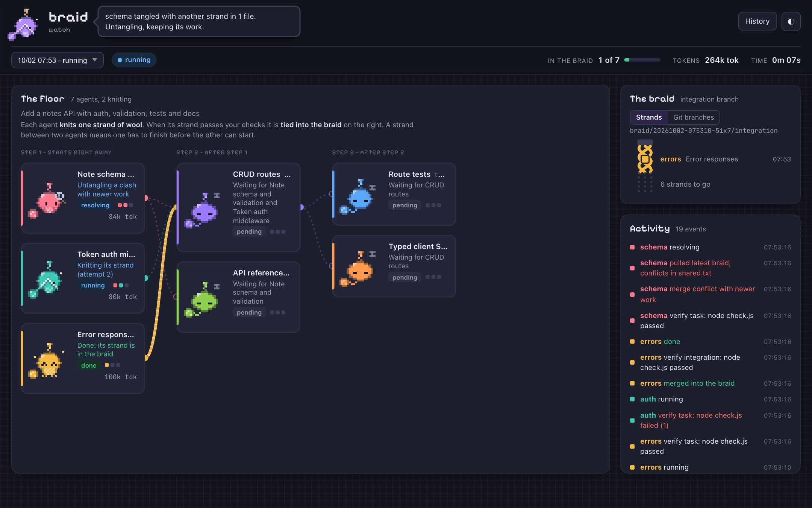This screenshot has height=508, width=812.
Task: Click the yellow braid knot icon for errors strand
Action: (645, 158)
